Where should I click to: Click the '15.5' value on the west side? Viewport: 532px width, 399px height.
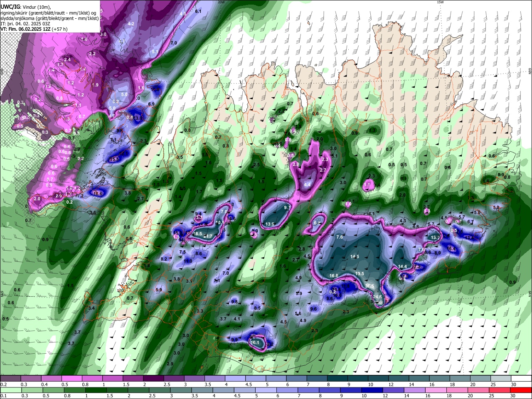click(115, 159)
